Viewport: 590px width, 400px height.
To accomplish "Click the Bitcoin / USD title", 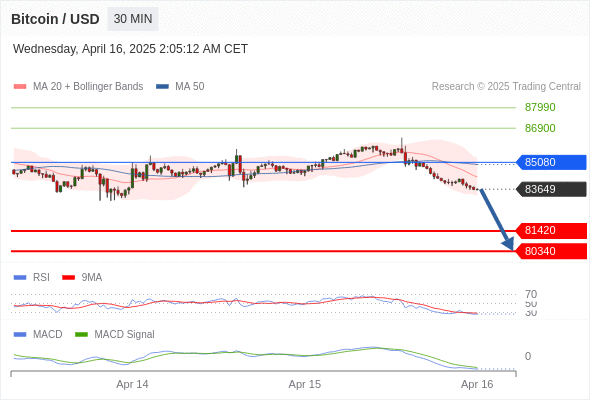I will (x=55, y=19).
